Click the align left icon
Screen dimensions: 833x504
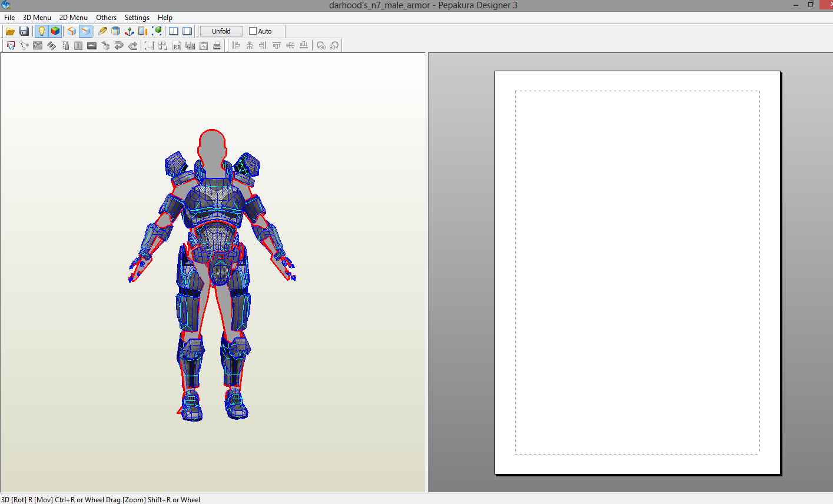click(x=236, y=45)
